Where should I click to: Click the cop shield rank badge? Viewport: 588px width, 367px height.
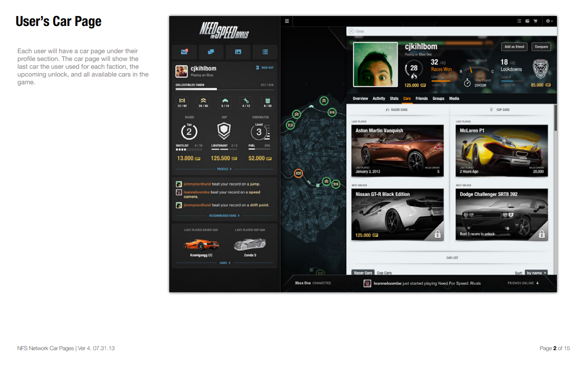pyautogui.click(x=224, y=131)
